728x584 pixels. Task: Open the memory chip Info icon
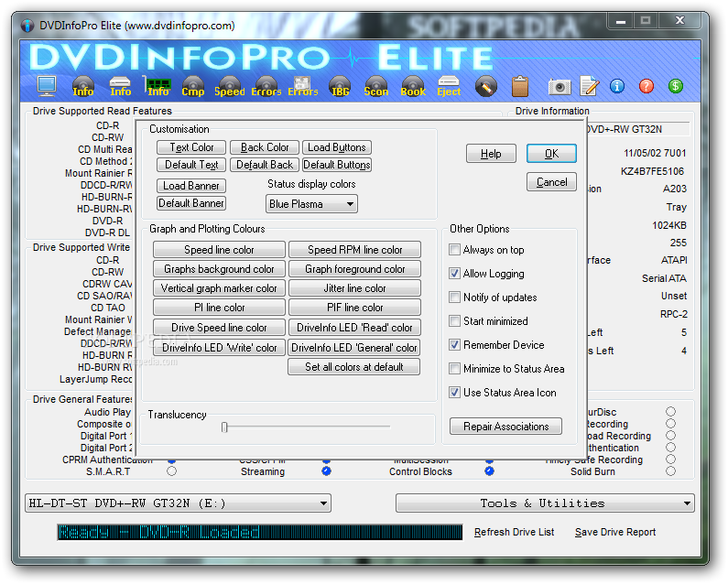click(x=158, y=86)
